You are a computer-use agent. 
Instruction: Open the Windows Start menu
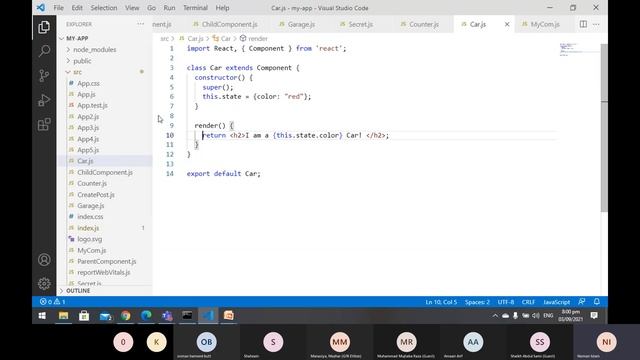coord(42,316)
